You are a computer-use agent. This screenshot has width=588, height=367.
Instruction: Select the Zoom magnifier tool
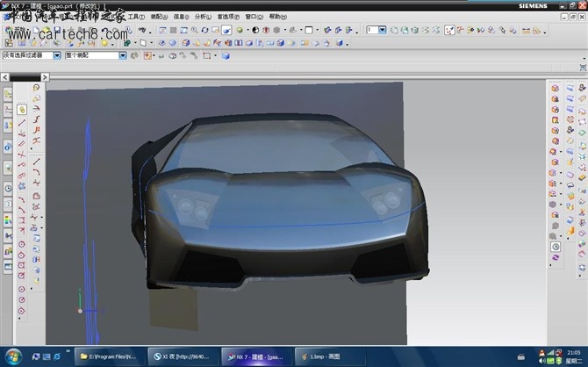click(x=194, y=31)
